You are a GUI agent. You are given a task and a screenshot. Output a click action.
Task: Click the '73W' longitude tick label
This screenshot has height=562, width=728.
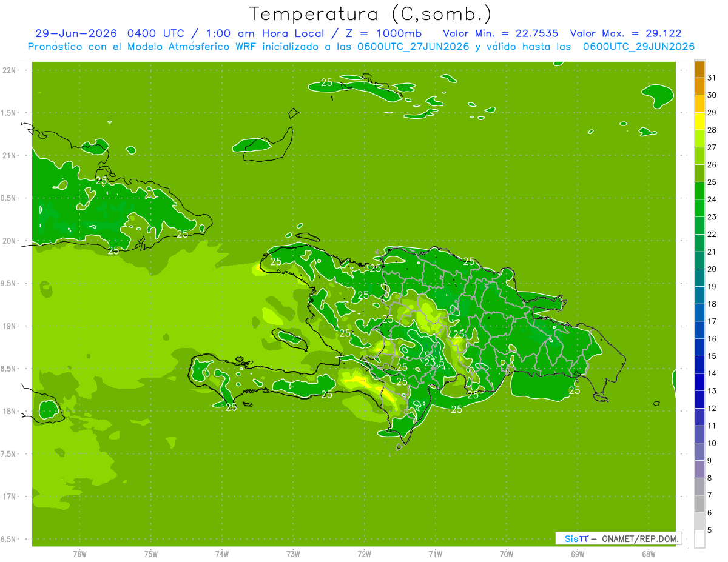tap(293, 554)
